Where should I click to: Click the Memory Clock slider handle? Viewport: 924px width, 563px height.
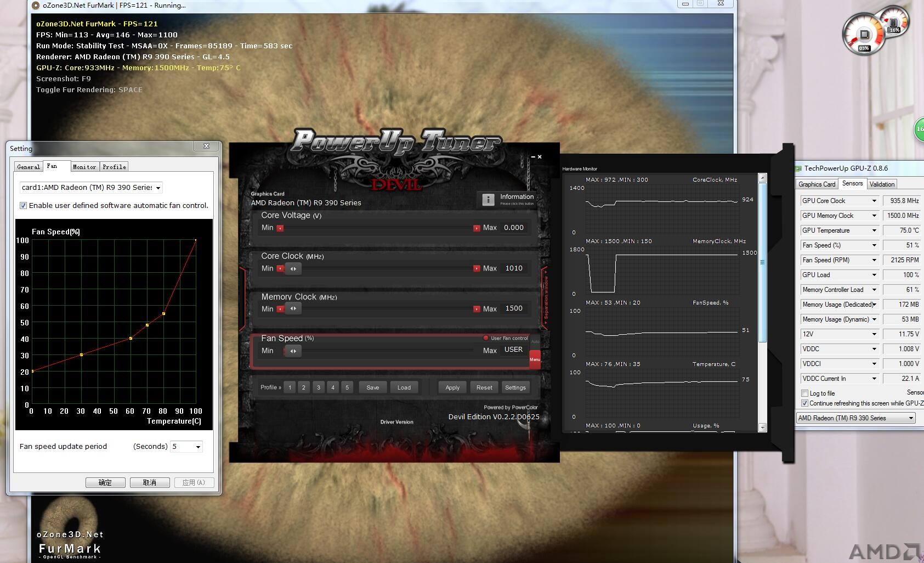pyautogui.click(x=293, y=309)
